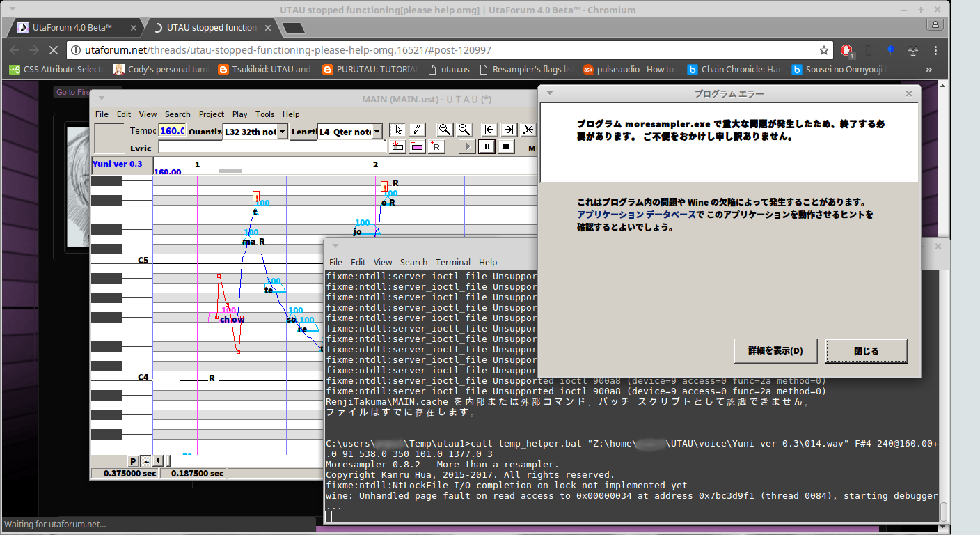Open the Chromium three-dot menu
The height and width of the screenshot is (535, 980).
[x=936, y=50]
